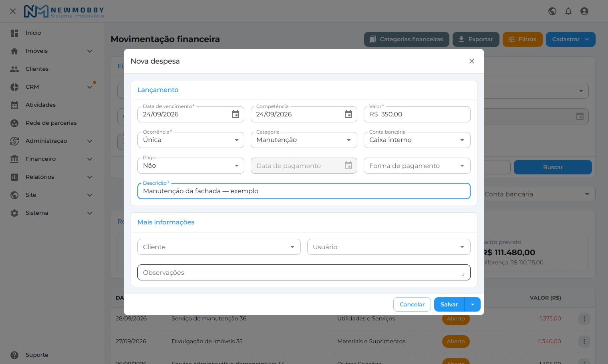Click into the Descrição field
Screen dimensions: 608x364
click(x=304, y=191)
